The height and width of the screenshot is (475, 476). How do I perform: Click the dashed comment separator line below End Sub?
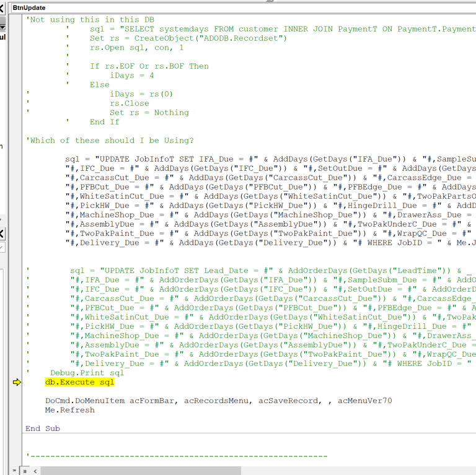[177, 456]
